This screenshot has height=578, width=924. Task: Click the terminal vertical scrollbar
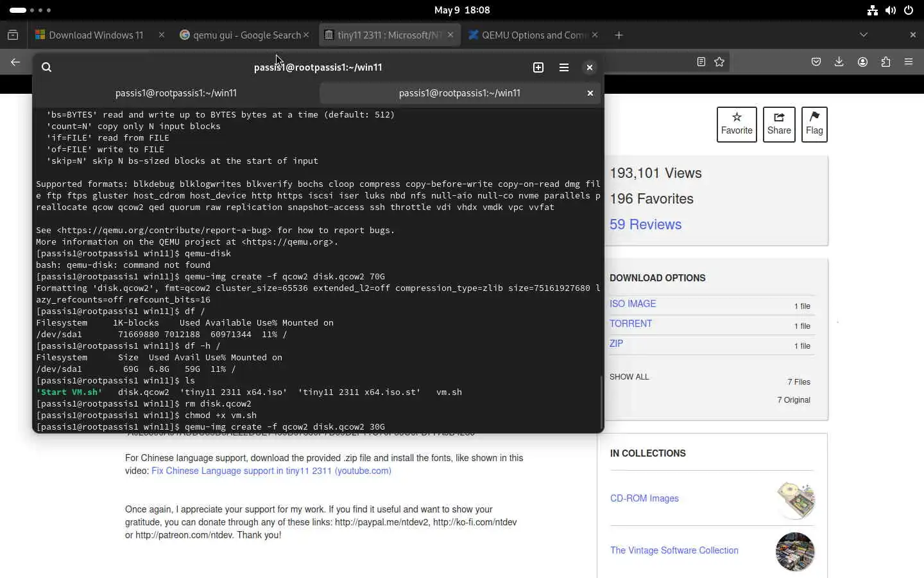[x=601, y=401]
